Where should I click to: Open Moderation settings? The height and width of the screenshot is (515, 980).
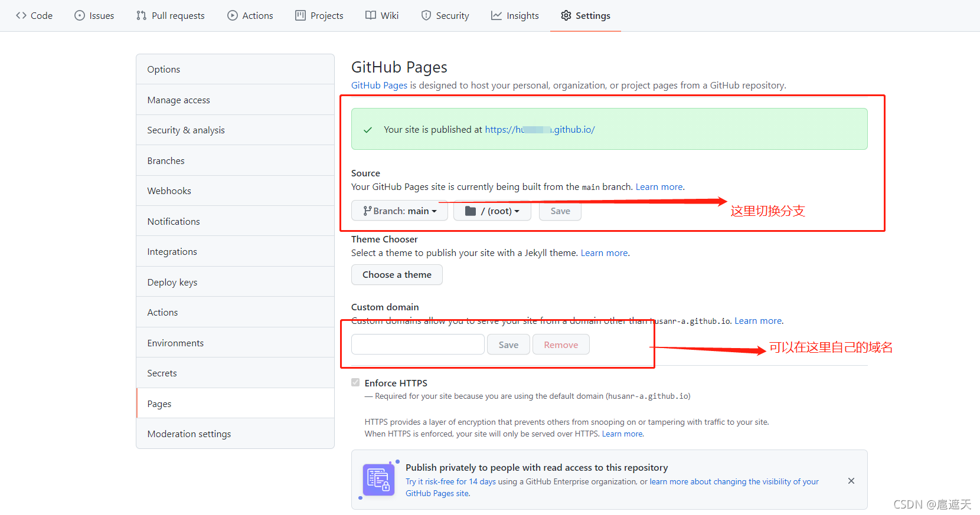[235, 434]
